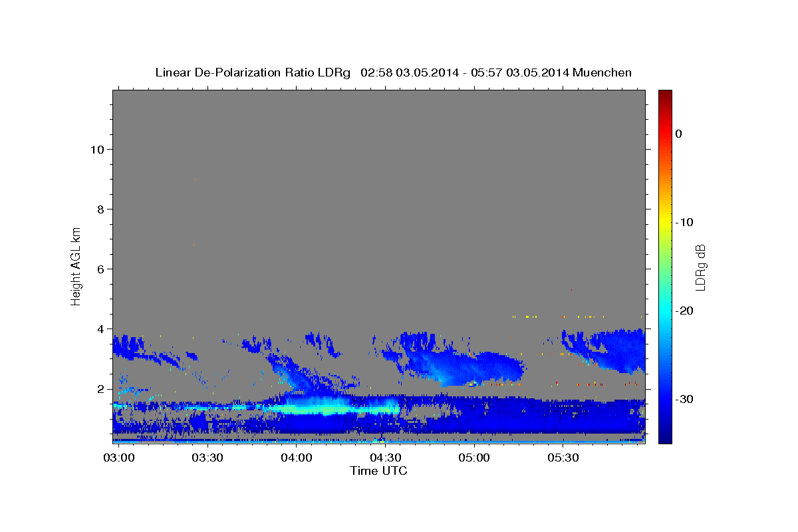Click the colorbar value '-30'
798x532 pixels.
(685, 399)
